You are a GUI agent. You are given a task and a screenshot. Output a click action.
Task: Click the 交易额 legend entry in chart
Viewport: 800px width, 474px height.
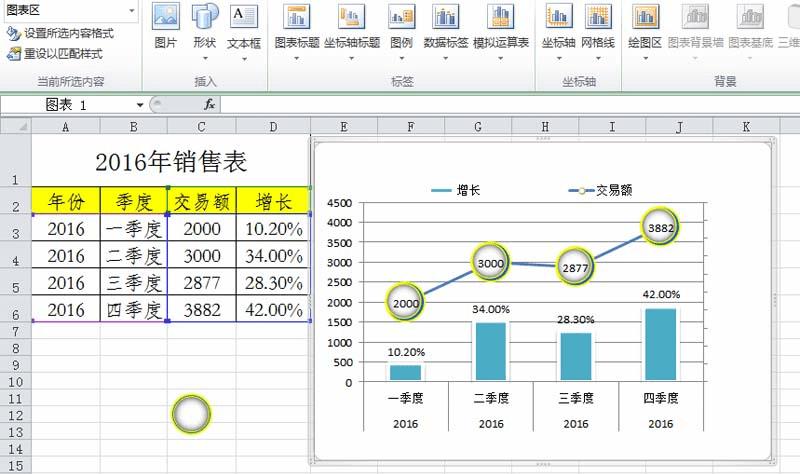[x=601, y=190]
